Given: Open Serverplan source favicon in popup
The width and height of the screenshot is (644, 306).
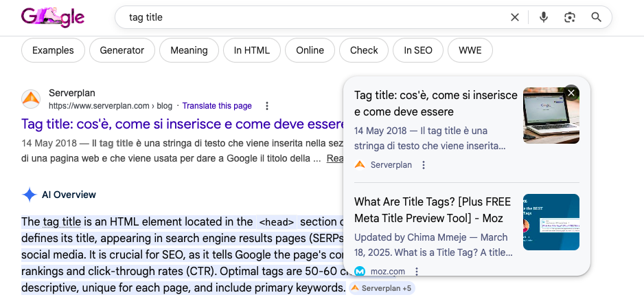Looking at the screenshot, I should [x=360, y=165].
